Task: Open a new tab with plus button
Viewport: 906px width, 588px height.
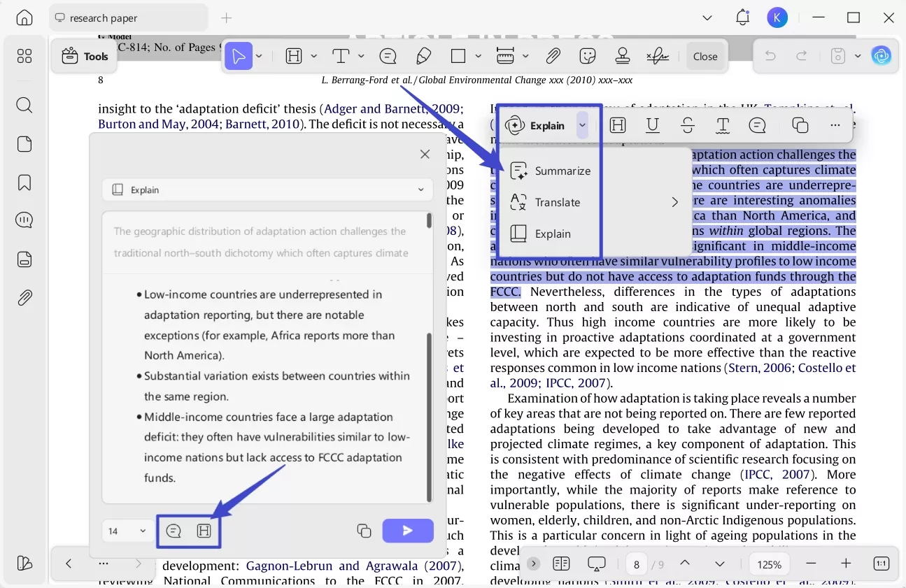Action: click(226, 18)
